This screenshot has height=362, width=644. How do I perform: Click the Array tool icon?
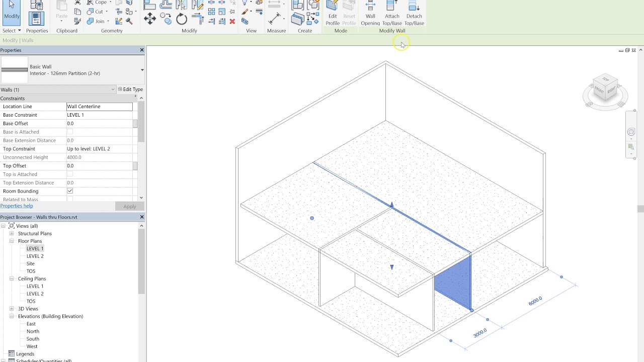pos(212,12)
